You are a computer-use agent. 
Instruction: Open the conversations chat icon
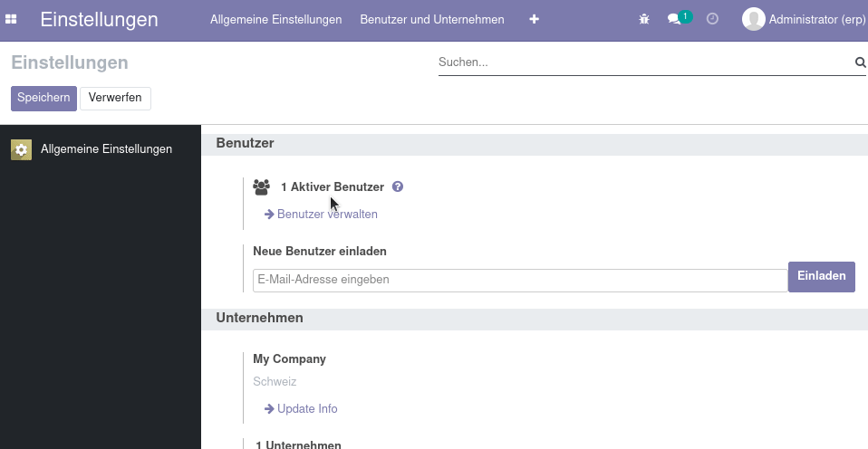click(674, 19)
